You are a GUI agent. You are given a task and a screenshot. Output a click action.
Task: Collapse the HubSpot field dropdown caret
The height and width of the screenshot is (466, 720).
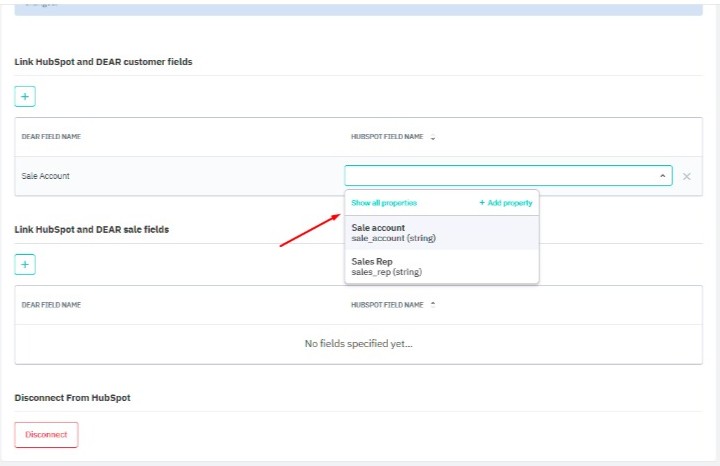click(x=662, y=176)
